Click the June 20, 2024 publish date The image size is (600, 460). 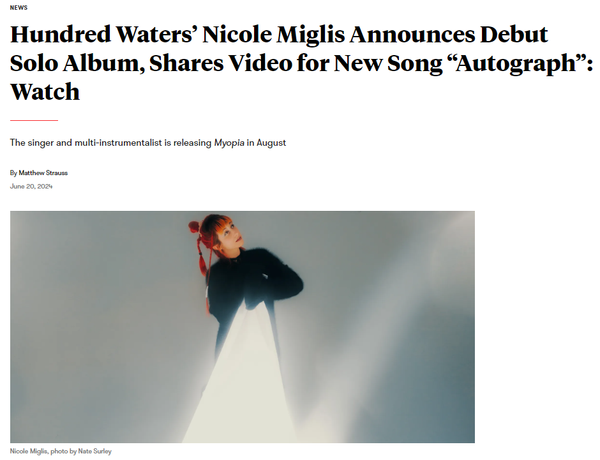[31, 186]
